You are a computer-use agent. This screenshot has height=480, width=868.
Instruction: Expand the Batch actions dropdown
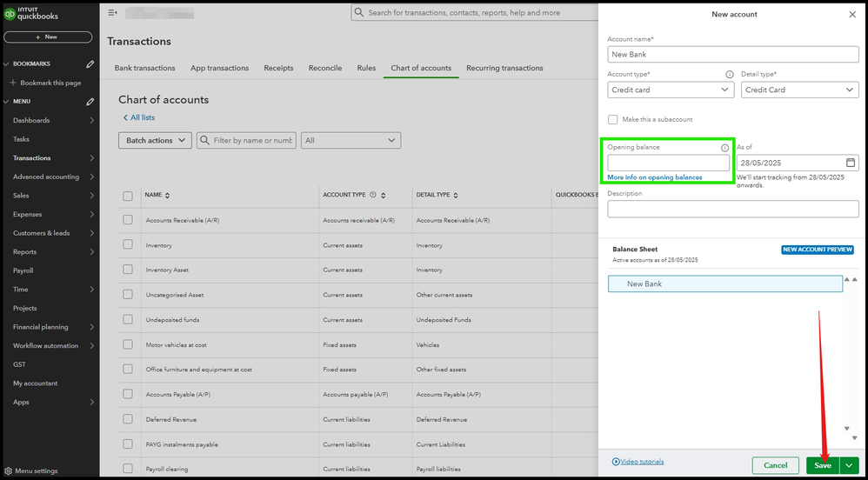(155, 140)
